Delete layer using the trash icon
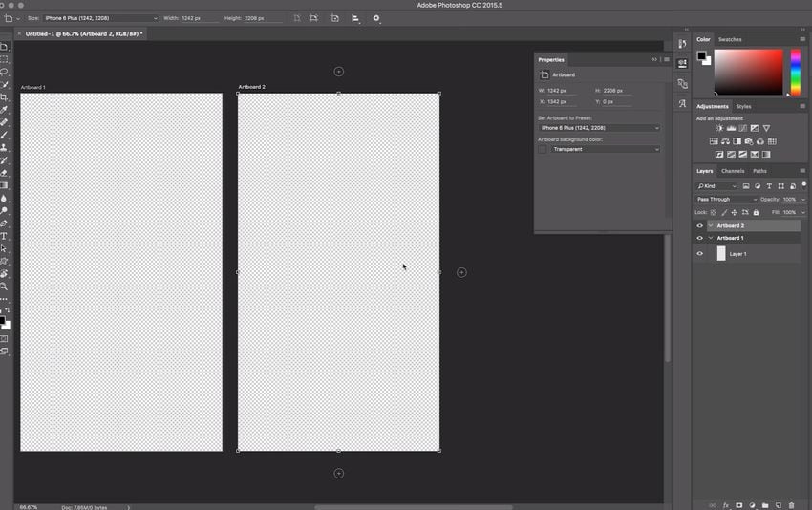 (x=791, y=504)
